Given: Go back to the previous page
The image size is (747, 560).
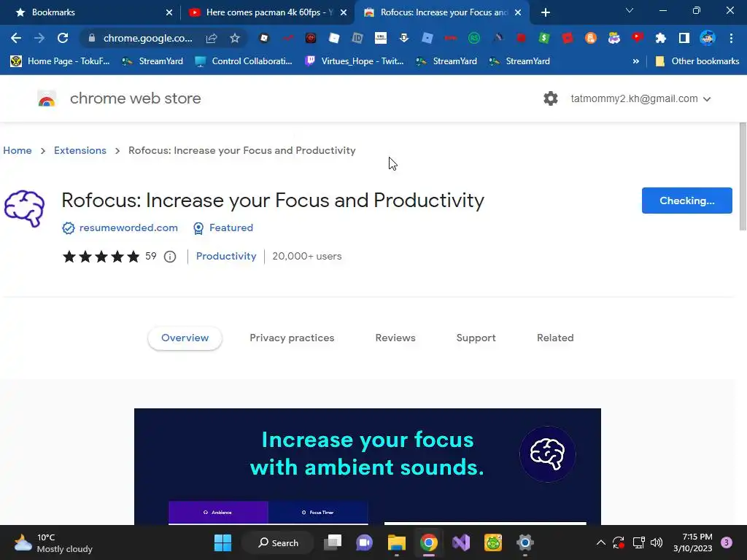Looking at the screenshot, I should click(16, 38).
